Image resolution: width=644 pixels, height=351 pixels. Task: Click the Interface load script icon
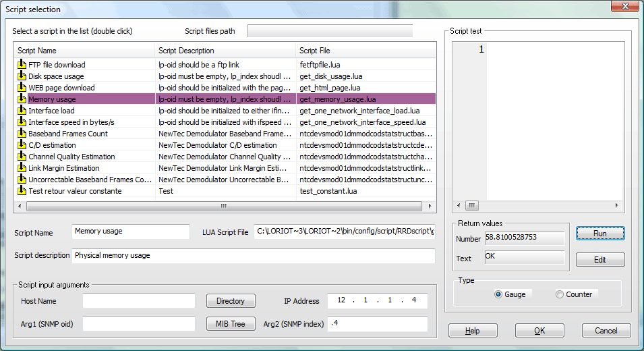[22, 110]
